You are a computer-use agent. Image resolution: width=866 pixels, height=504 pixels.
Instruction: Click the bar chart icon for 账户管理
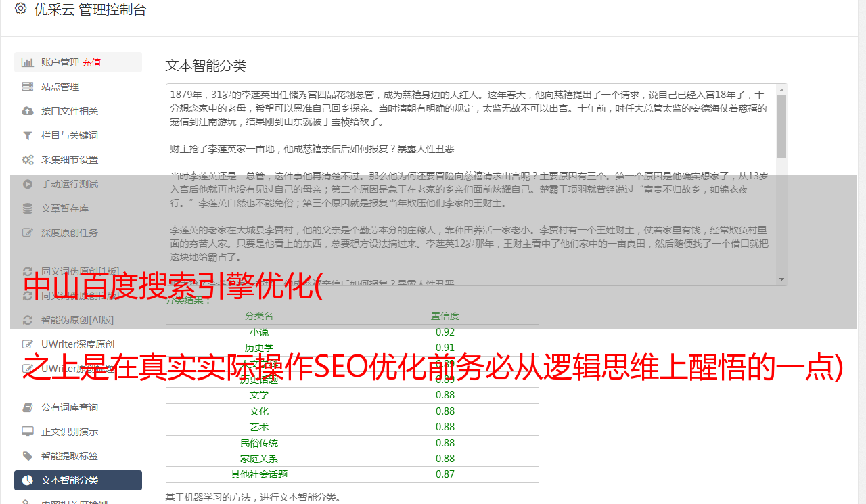click(x=28, y=62)
